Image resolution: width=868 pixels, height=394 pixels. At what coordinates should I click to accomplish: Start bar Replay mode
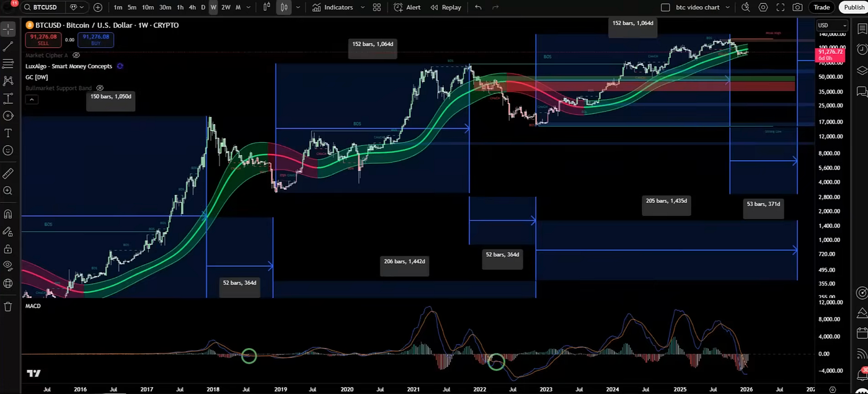point(446,7)
